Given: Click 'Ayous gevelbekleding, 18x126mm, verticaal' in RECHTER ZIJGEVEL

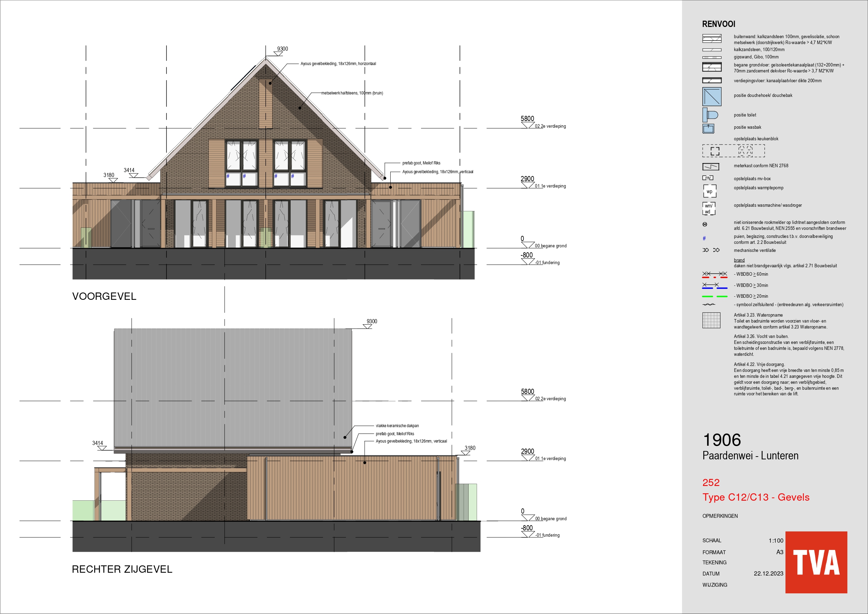Looking at the screenshot, I should point(411,441).
